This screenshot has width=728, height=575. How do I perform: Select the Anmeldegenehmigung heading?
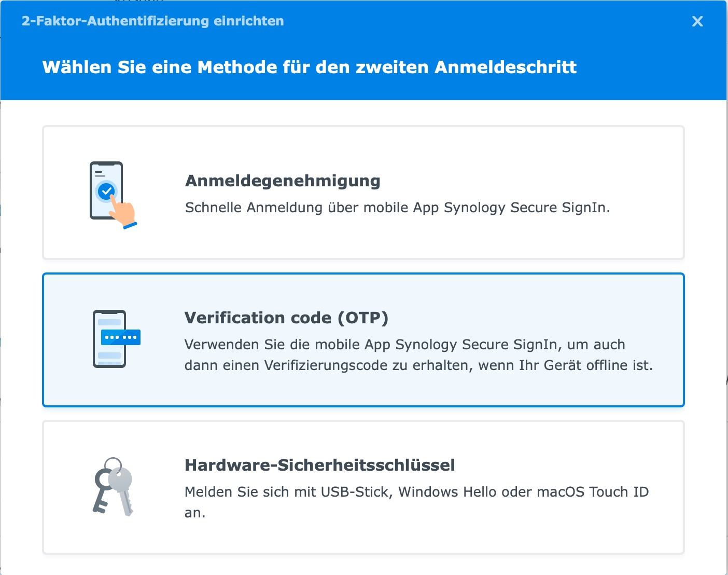pyautogui.click(x=283, y=181)
